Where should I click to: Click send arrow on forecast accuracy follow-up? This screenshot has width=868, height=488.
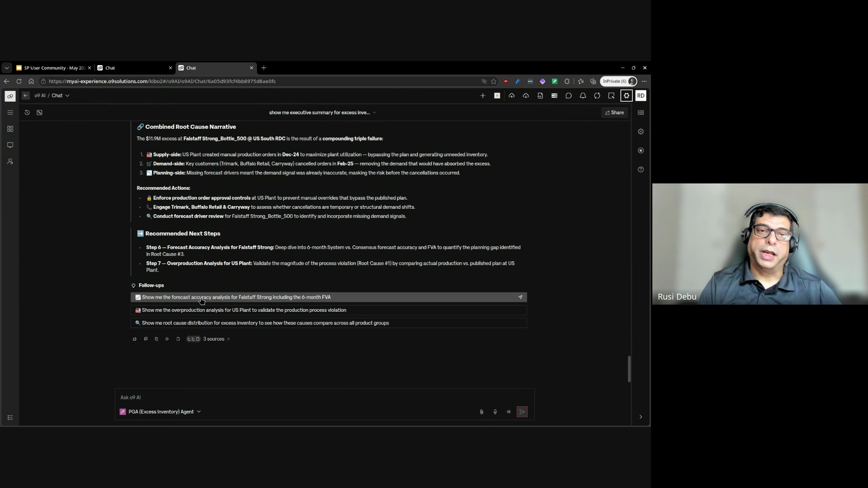[520, 297]
